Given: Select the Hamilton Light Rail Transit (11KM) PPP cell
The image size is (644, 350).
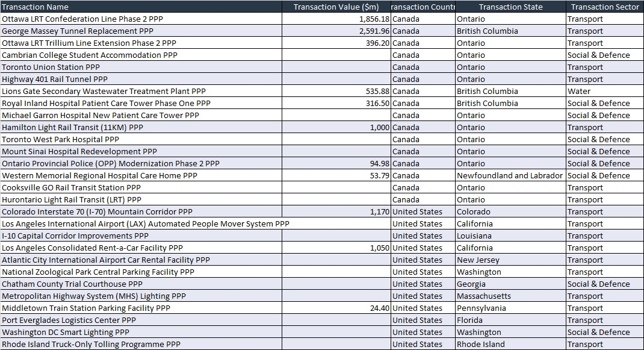Looking at the screenshot, I should (141, 128).
